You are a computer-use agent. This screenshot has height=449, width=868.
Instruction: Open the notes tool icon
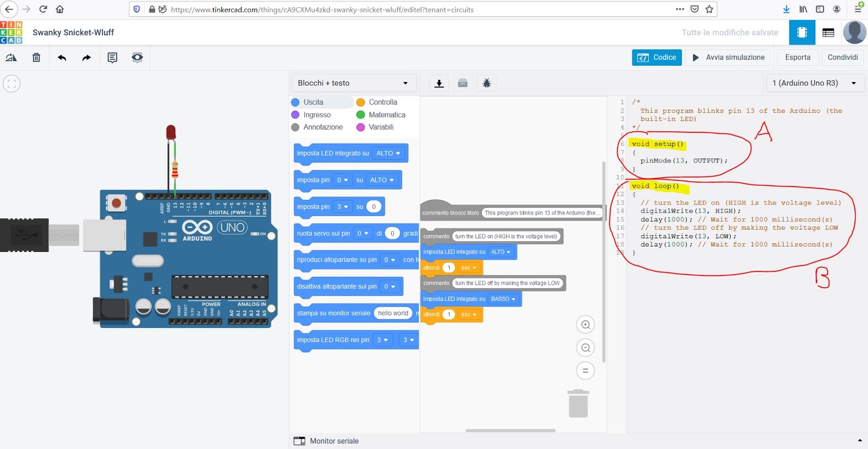click(112, 58)
